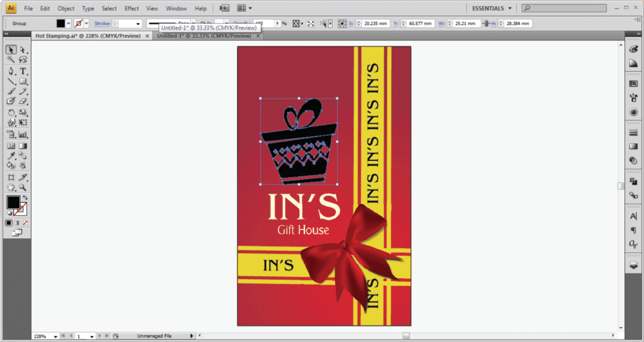This screenshot has height=342, width=644.
Task: Swap fill and stroke colors
Action: pyautogui.click(x=25, y=197)
